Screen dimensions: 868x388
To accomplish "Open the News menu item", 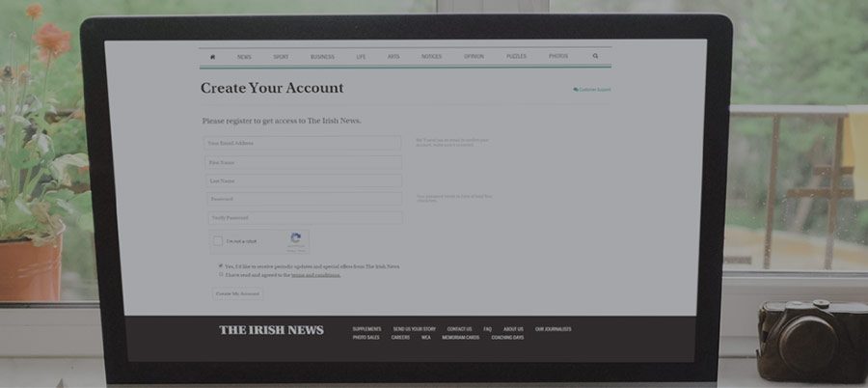I will click(244, 57).
